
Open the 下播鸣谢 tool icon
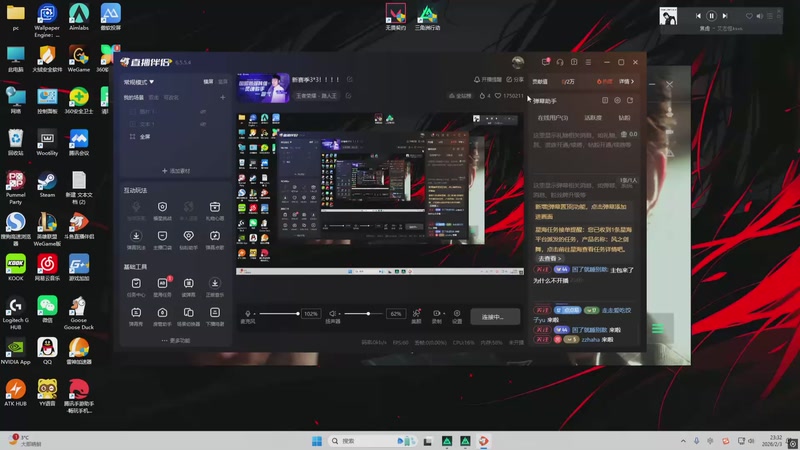click(x=215, y=312)
